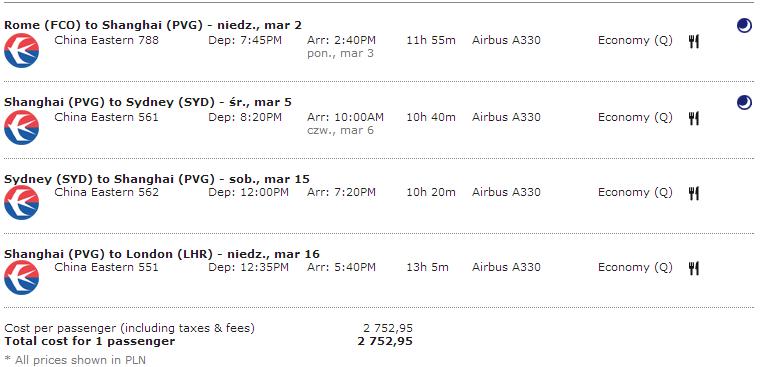Click total cost amount 2 752,95
The image size is (769, 367).
(385, 341)
